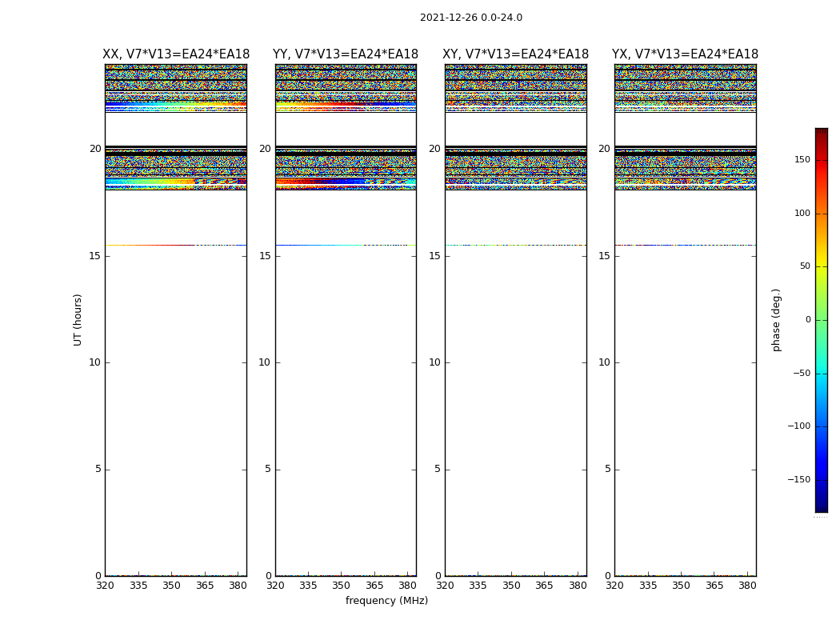Image resolution: width=840 pixels, height=640 pixels.
Task: Select the XY panel title
Action: coord(515,54)
